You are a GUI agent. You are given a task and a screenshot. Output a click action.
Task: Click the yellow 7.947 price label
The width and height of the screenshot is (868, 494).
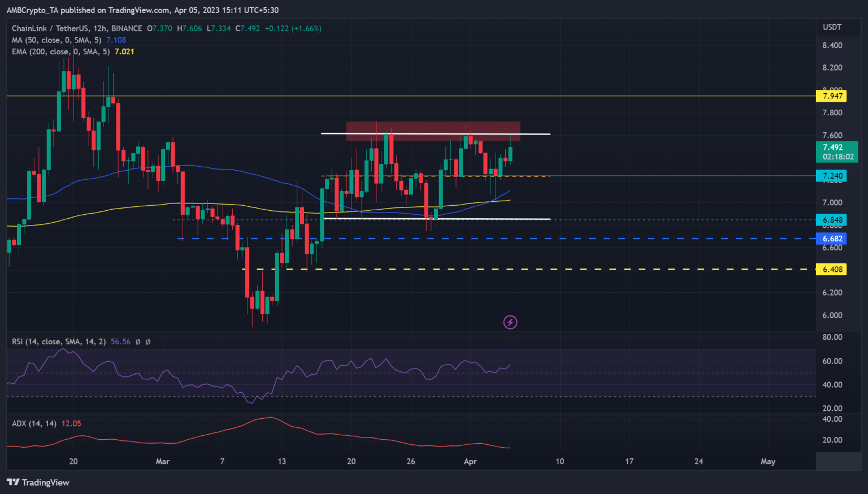832,96
